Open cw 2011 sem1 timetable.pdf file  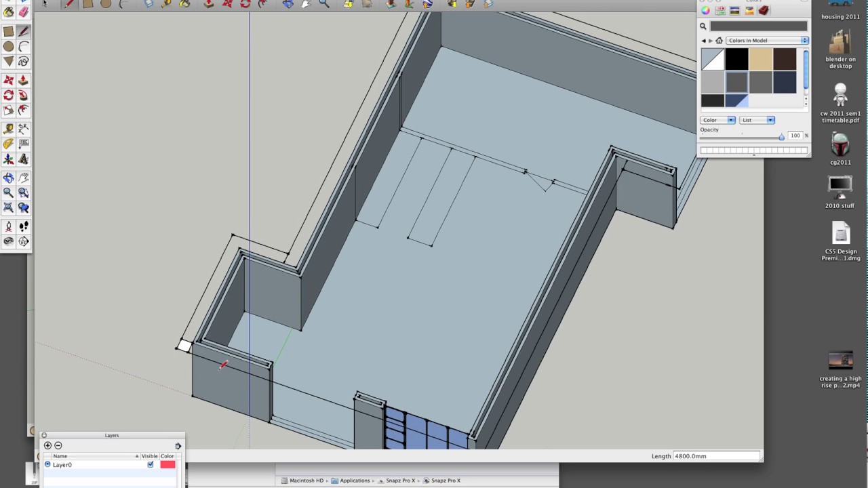point(840,103)
